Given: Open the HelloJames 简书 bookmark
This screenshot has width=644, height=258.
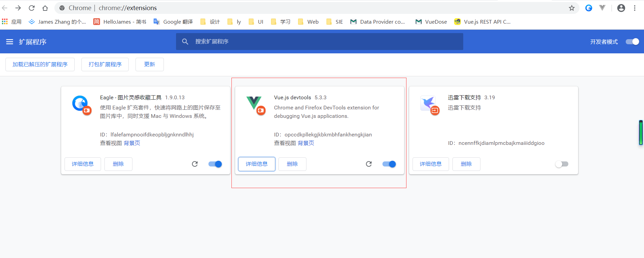Looking at the screenshot, I should coord(120,22).
